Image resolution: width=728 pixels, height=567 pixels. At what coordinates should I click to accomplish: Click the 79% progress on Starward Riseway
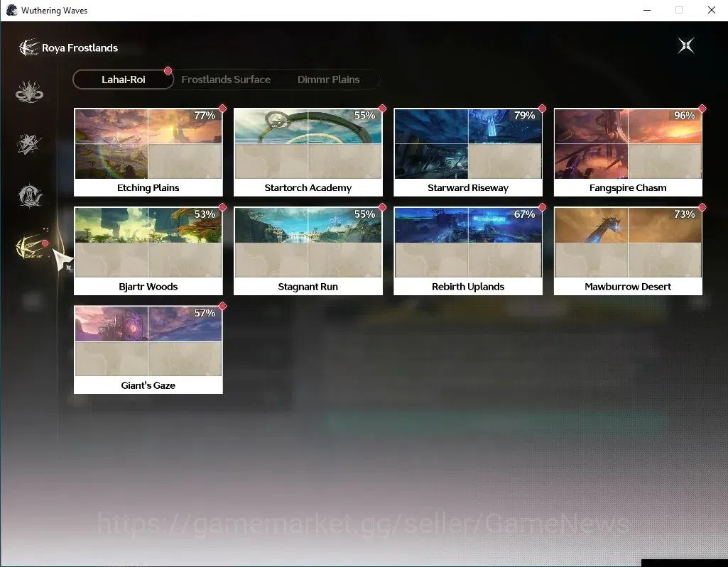(525, 116)
